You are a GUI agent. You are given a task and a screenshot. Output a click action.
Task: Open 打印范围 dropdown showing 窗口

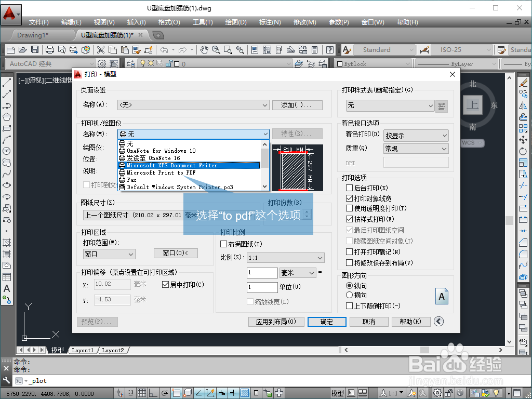109,254
